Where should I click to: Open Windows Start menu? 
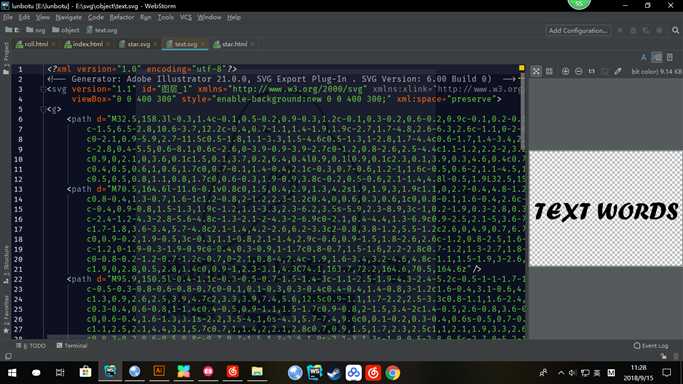[12, 373]
